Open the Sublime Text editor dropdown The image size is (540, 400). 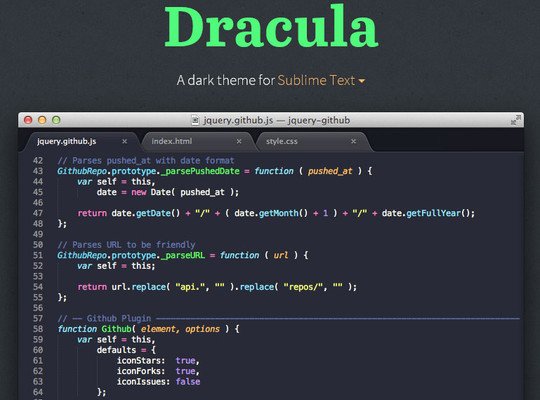pyautogui.click(x=321, y=80)
